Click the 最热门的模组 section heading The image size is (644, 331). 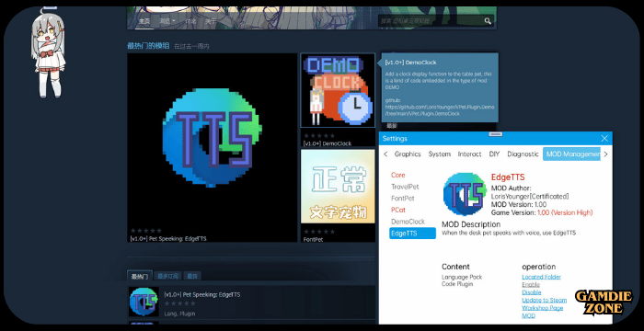(148, 46)
